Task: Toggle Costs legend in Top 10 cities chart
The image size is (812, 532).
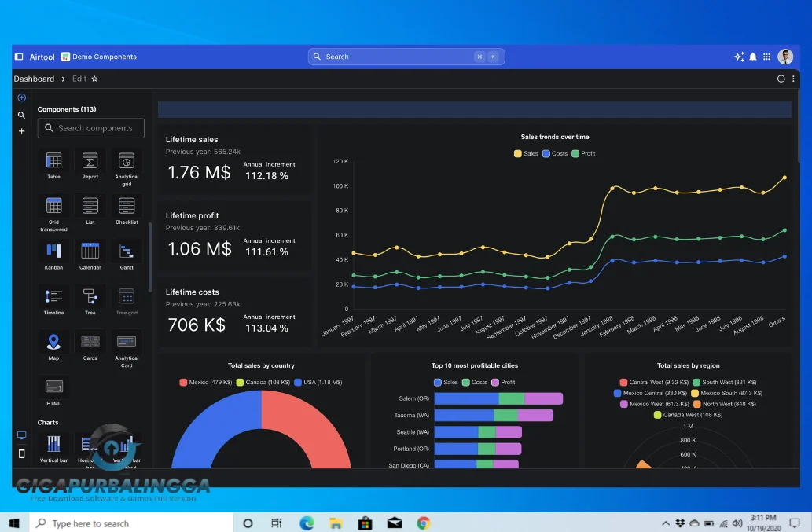Action: pyautogui.click(x=474, y=383)
